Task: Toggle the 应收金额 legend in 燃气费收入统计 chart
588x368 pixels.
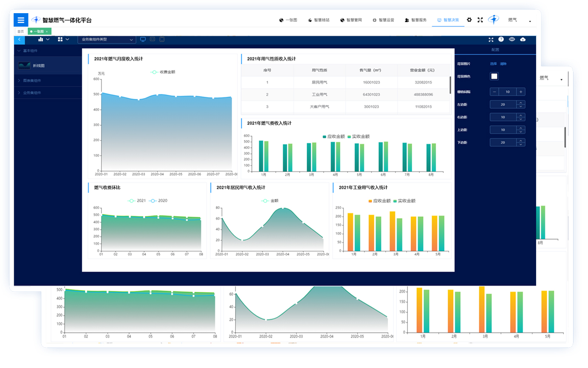Action: click(x=334, y=137)
